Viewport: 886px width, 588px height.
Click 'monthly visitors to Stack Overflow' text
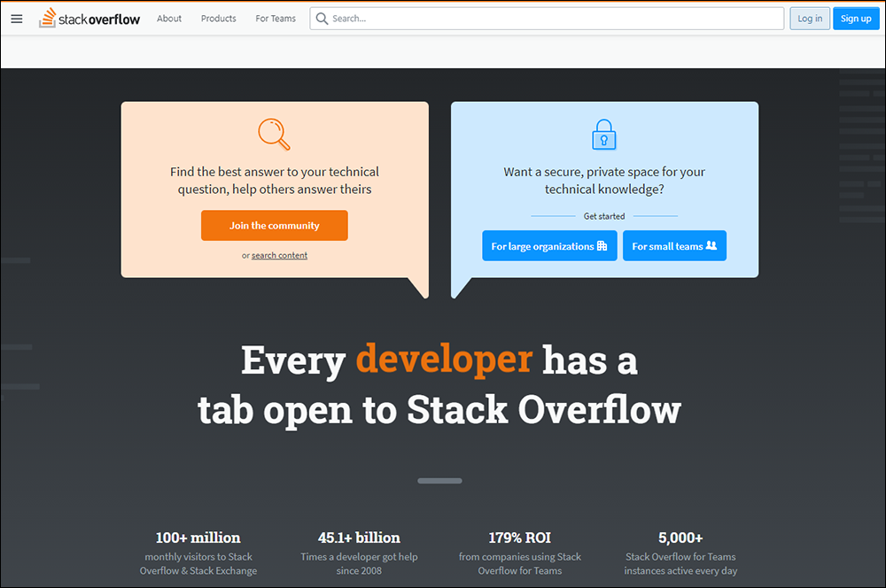198,564
